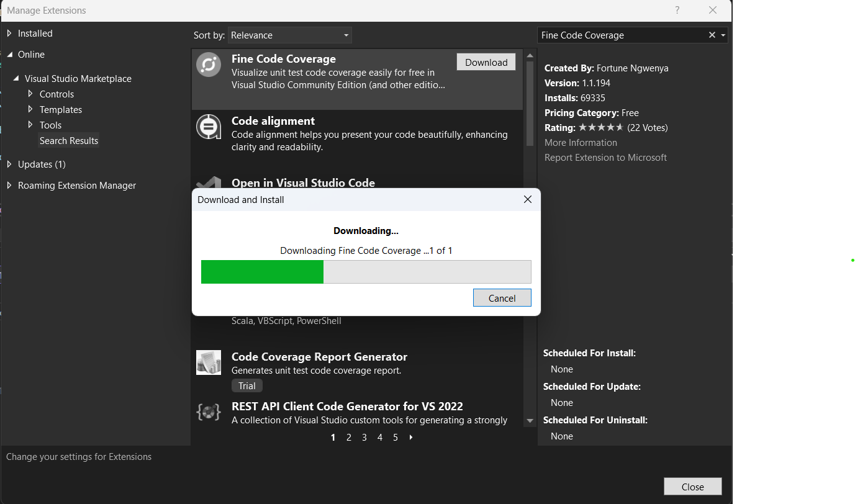Image resolution: width=855 pixels, height=504 pixels.
Task: Click the Scheduled For Uninstall heading
Action: (595, 420)
